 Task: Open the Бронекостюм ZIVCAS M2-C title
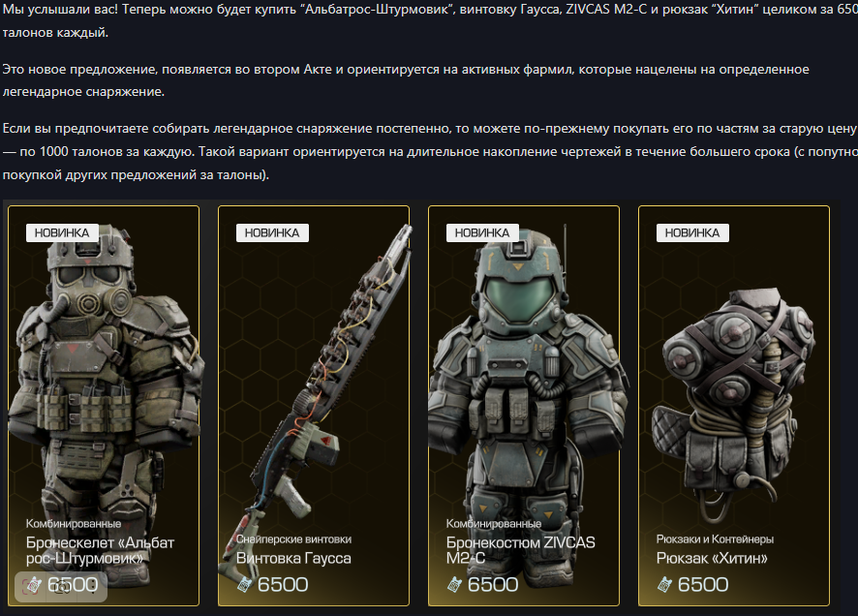(x=520, y=550)
